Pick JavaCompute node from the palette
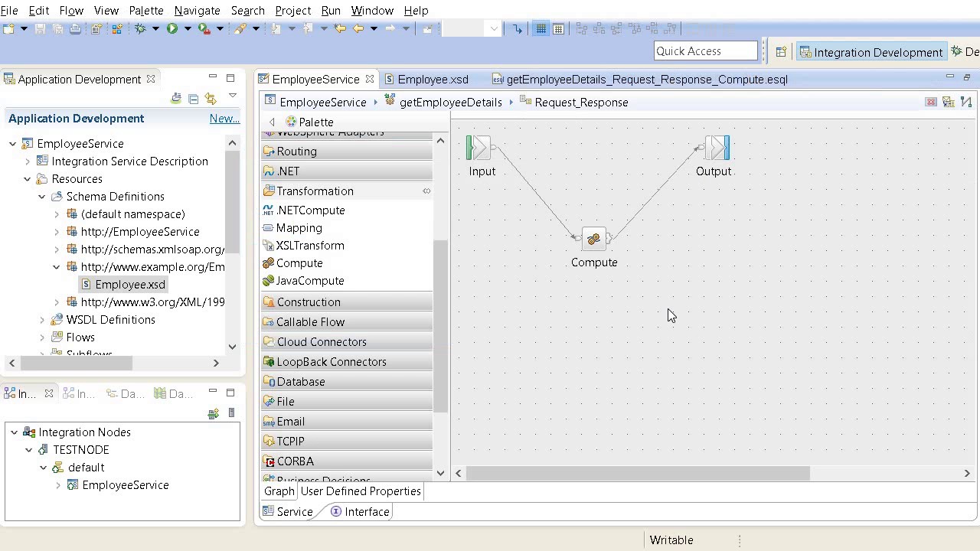Viewport: 980px width, 551px height. pos(303,281)
